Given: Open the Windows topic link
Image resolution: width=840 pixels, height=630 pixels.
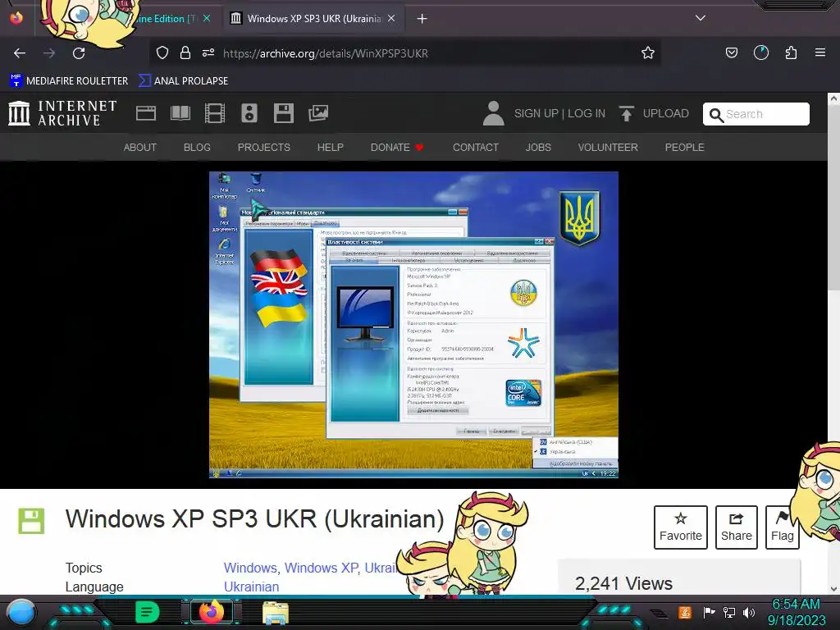Looking at the screenshot, I should click(249, 568).
